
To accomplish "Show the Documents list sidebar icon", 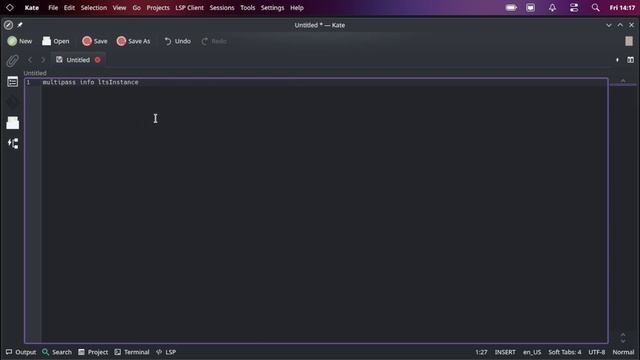I will pyautogui.click(x=13, y=82).
